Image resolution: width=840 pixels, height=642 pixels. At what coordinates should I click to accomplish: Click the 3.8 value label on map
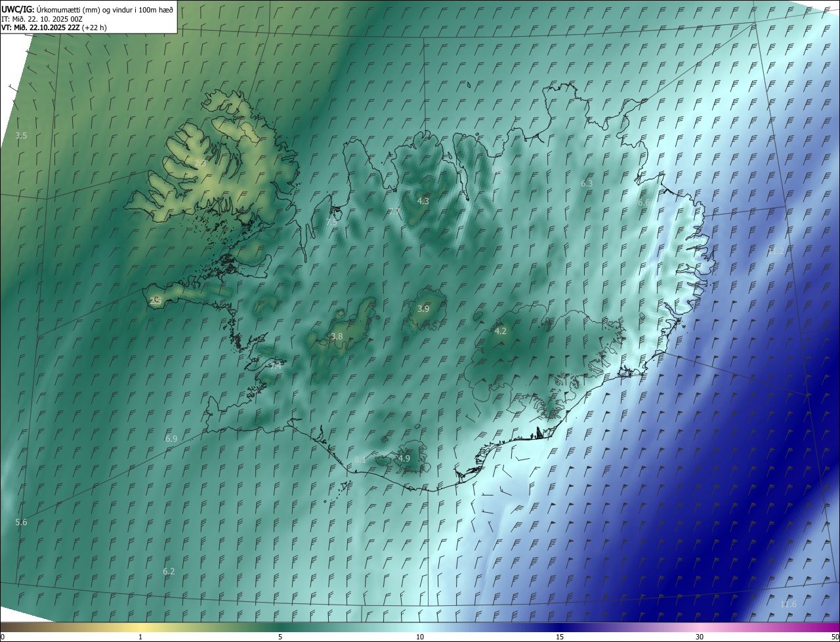[x=337, y=336]
